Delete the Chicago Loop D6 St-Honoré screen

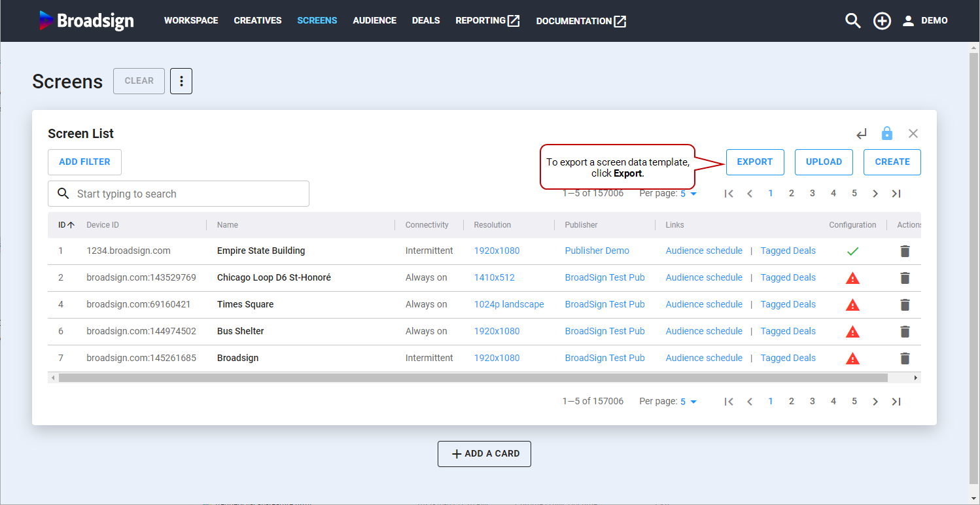point(905,278)
